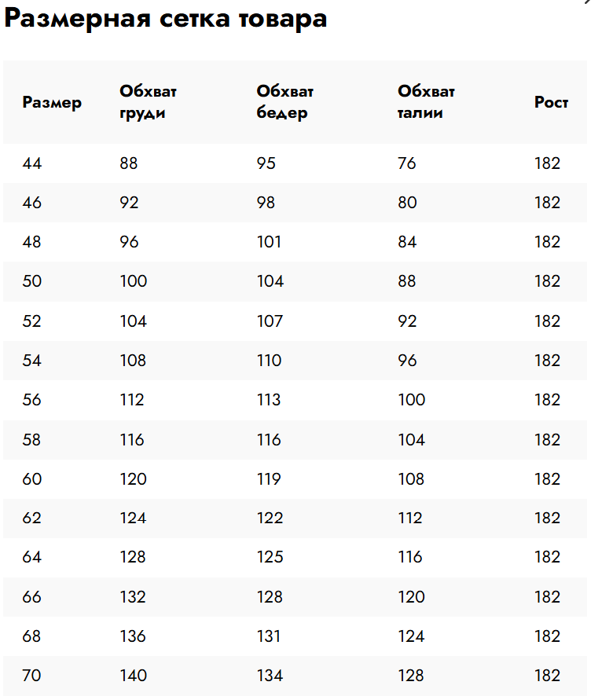Click the Обхват талии column header
Image resolution: width=591 pixels, height=700 pixels.
(426, 102)
